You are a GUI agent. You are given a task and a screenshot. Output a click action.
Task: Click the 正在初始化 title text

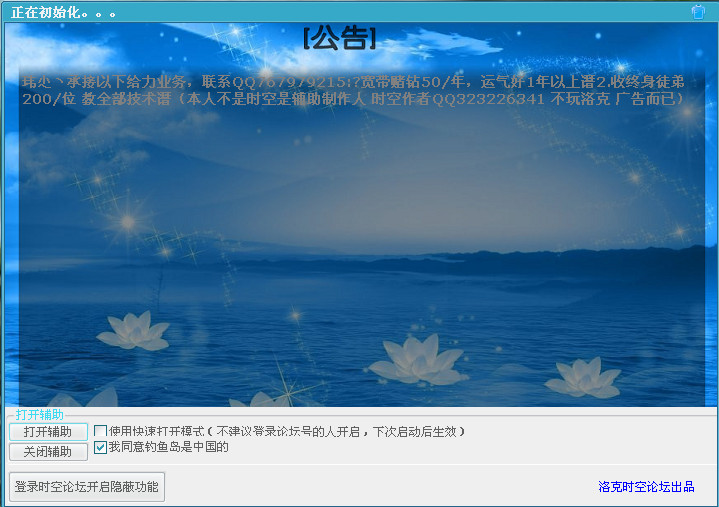point(63,12)
